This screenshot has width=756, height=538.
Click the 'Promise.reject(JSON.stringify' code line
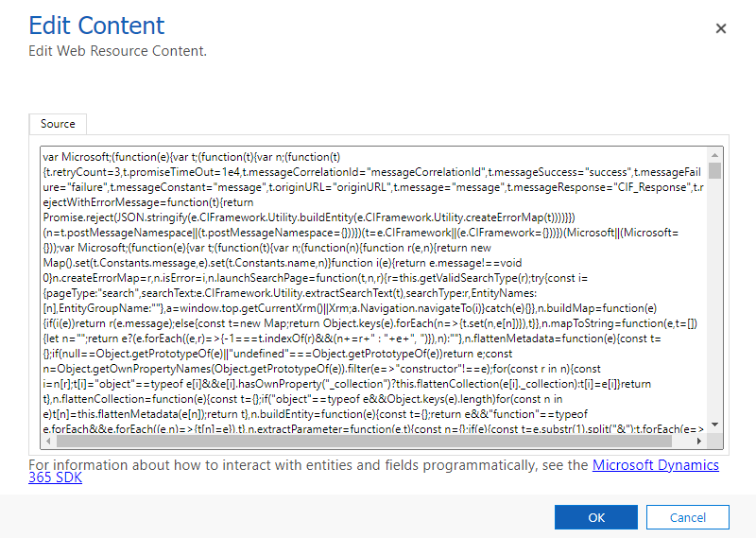[309, 217]
